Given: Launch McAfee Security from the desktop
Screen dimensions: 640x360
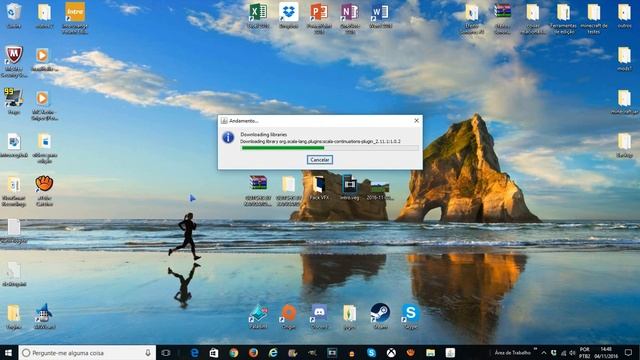Looking at the screenshot, I should click(x=14, y=61).
